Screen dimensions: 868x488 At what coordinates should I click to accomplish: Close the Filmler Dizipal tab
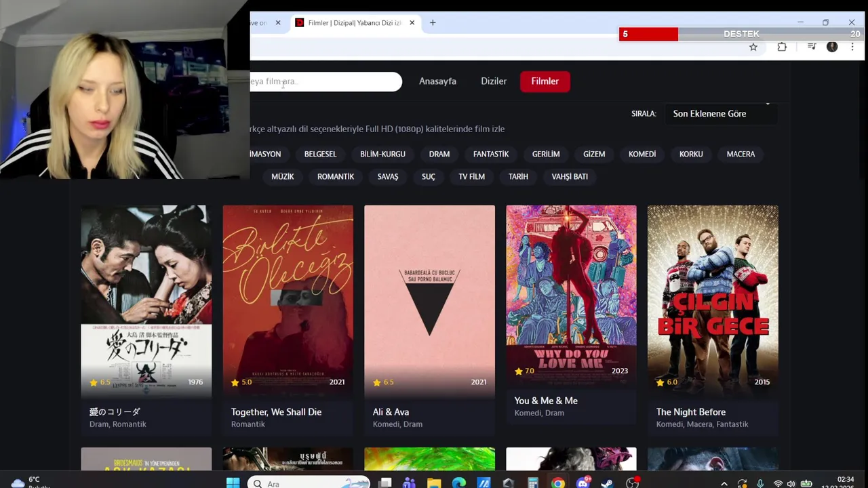pos(412,22)
